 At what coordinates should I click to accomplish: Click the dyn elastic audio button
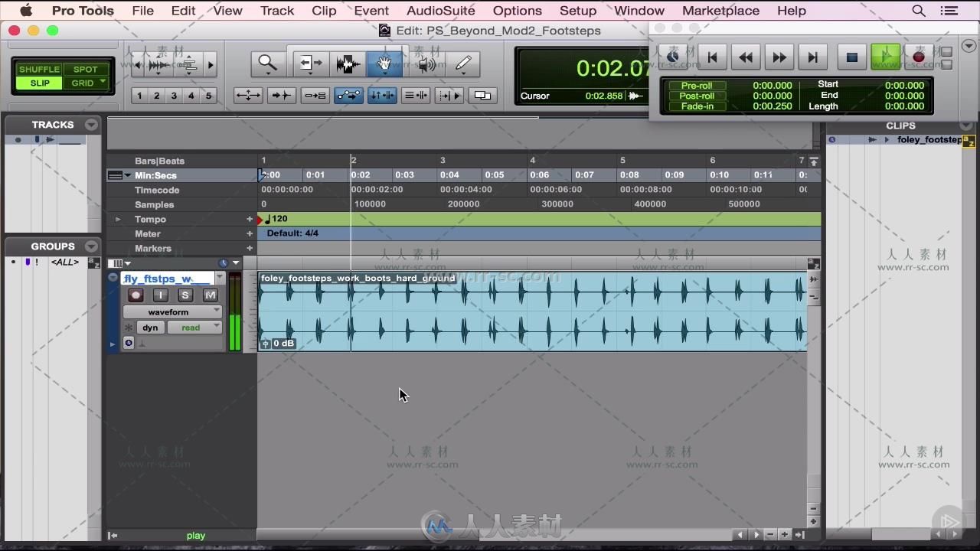tap(150, 328)
